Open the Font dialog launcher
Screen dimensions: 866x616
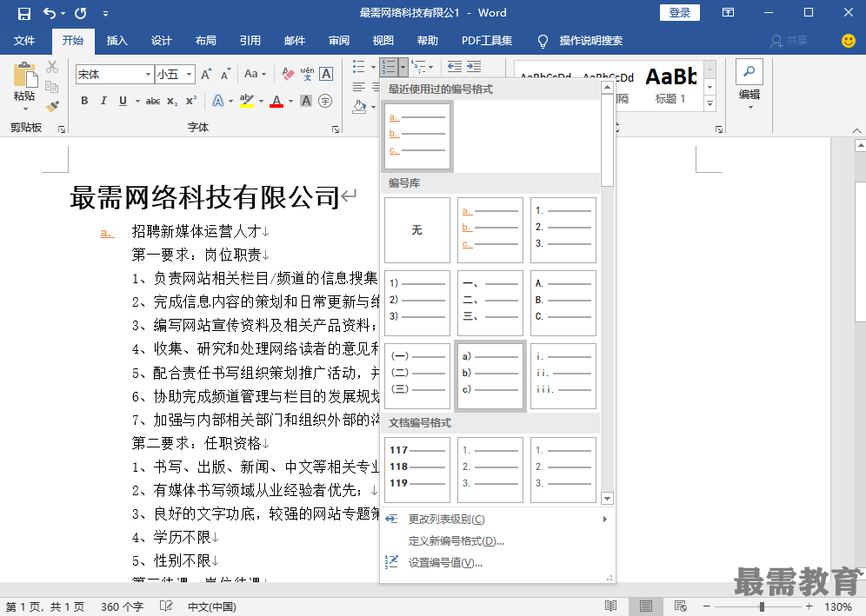[336, 129]
